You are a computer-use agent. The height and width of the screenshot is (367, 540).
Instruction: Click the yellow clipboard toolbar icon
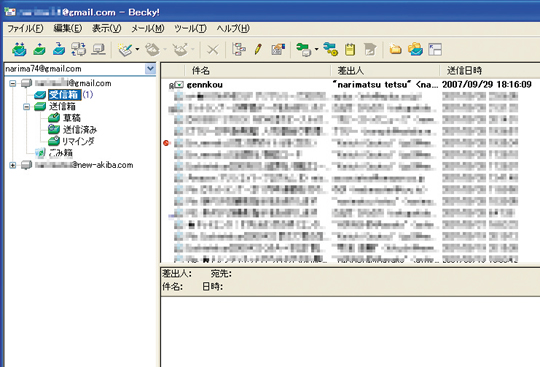tap(350, 50)
